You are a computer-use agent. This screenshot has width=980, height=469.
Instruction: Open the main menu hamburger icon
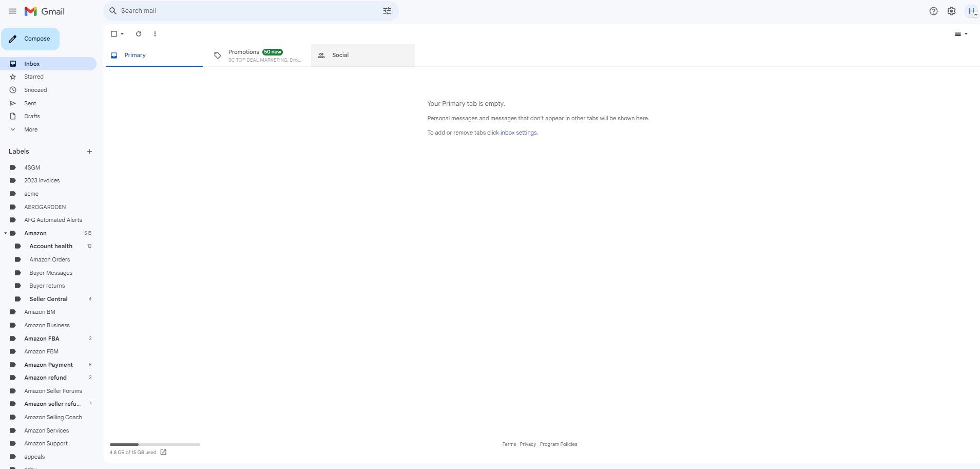[x=12, y=11]
